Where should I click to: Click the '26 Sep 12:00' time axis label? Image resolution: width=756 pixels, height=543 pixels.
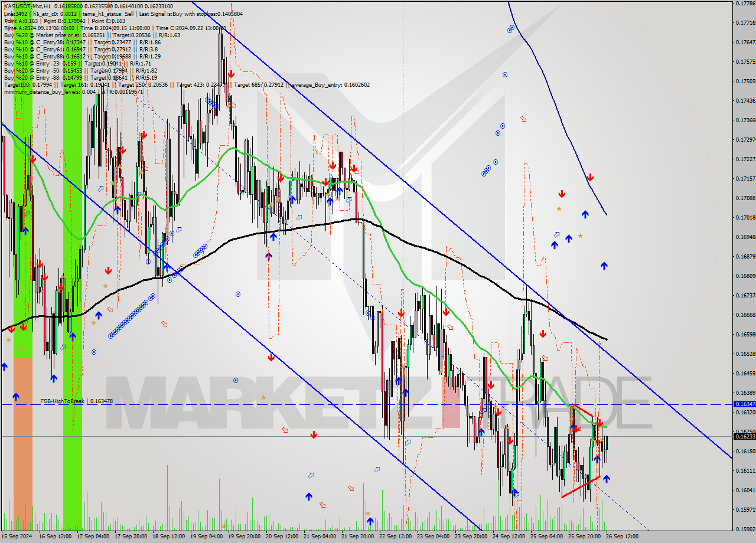[622, 537]
